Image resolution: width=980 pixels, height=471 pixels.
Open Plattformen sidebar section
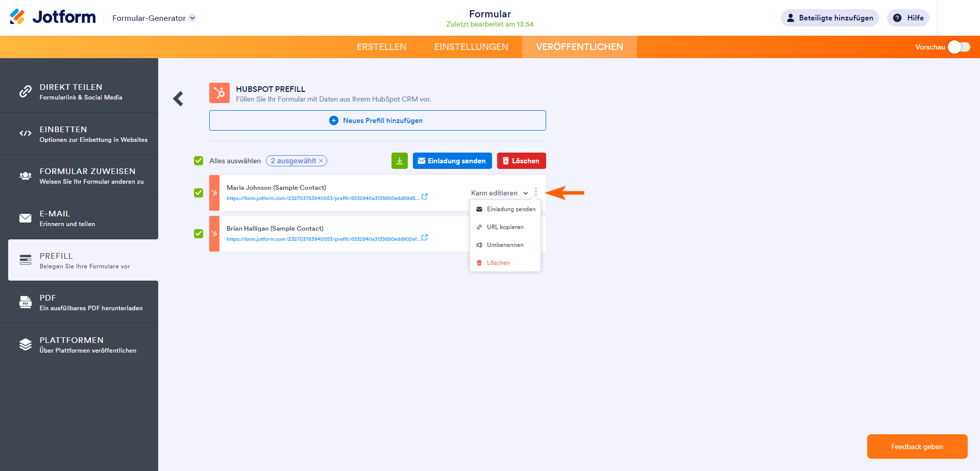[79, 345]
